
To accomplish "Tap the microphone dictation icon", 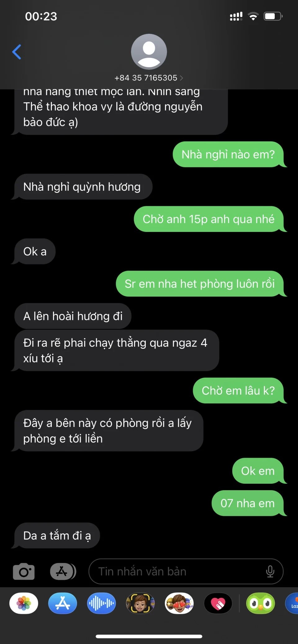I will pos(270,571).
